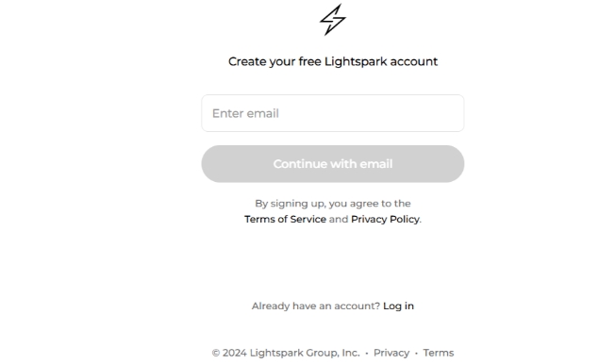Viewport: 615px width, 364px height.
Task: Click the Continue with email button
Action: tap(333, 163)
